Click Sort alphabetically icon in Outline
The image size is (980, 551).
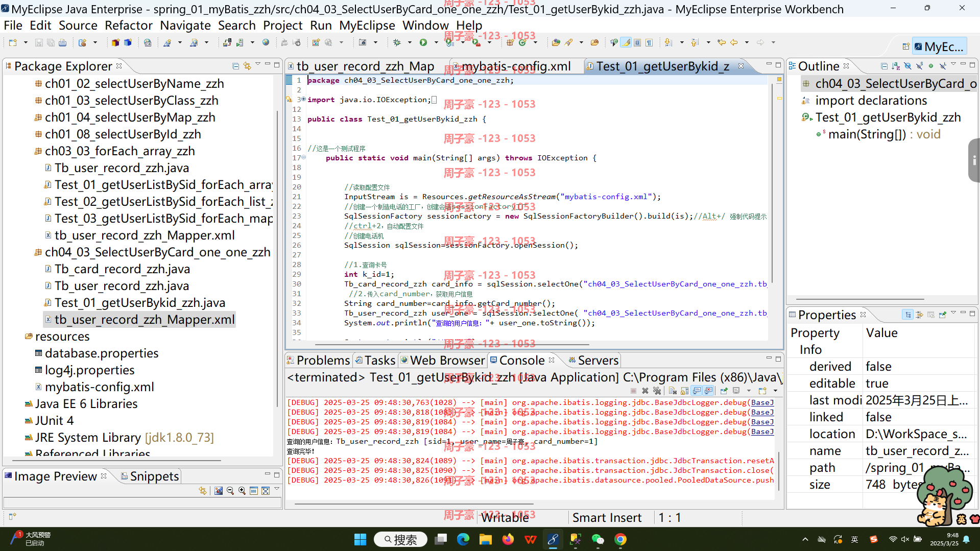click(x=896, y=66)
